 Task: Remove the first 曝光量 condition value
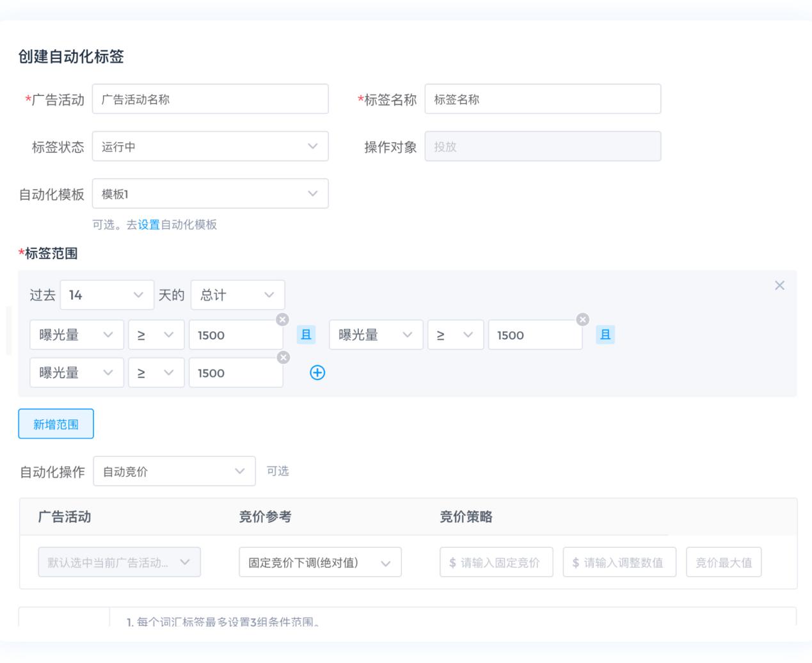point(282,319)
